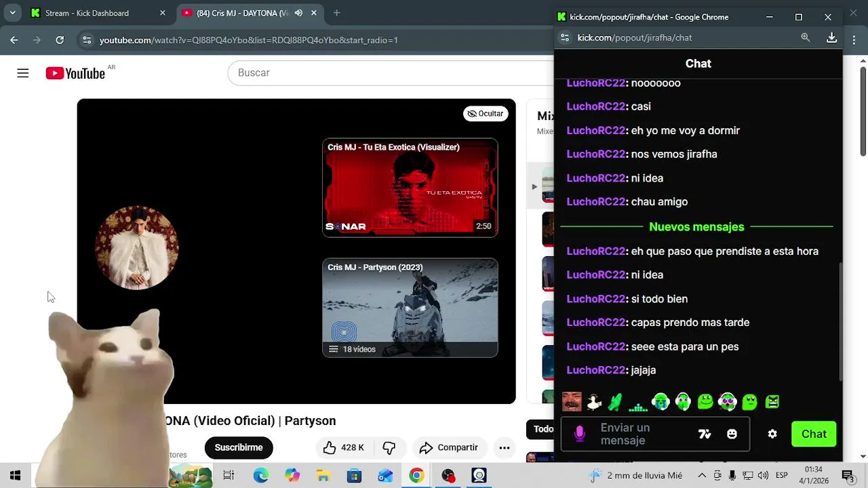Screen dimensions: 868x488
Task: Open Microsoft Store from the taskbar
Action: click(355, 476)
